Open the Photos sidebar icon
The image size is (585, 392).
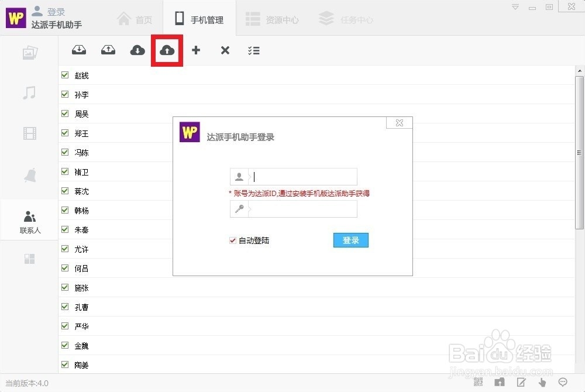pos(29,53)
